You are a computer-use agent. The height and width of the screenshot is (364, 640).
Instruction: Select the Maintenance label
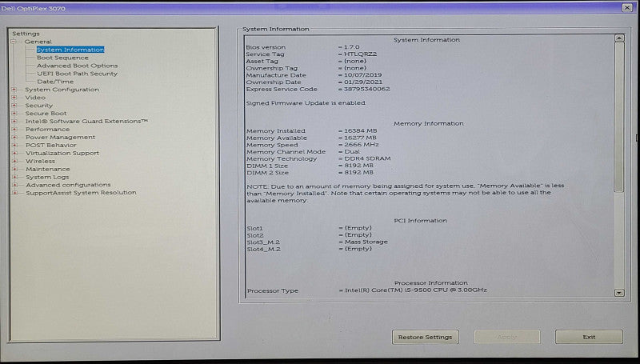[x=48, y=169]
